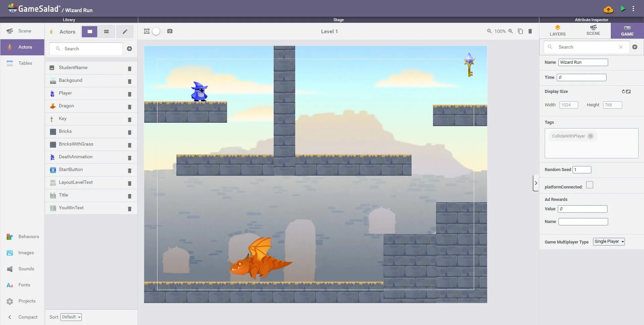The image size is (644, 325).
Task: Switch actor list to grid view mode
Action: 106,31
